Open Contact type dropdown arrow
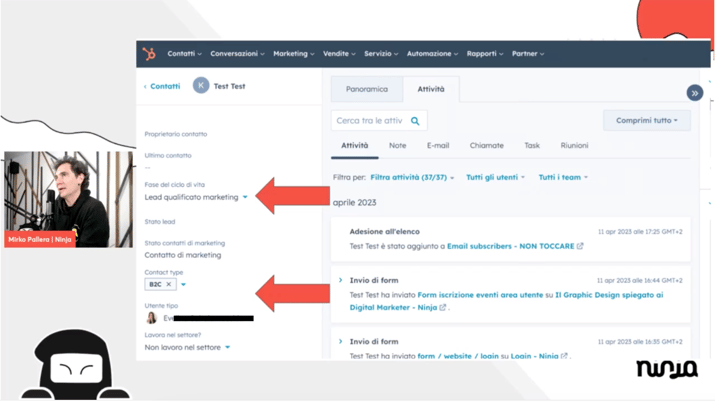Screen dimensions: 715x402 [183, 284]
